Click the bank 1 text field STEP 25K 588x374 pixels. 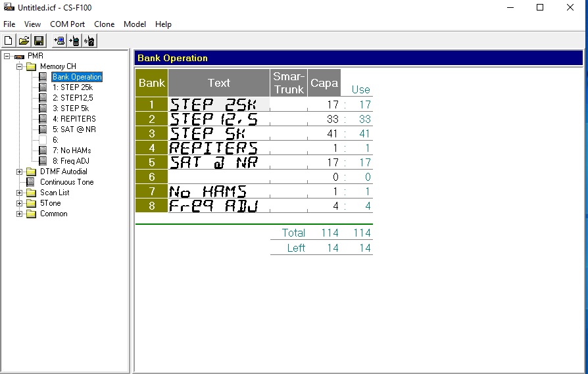click(218, 105)
